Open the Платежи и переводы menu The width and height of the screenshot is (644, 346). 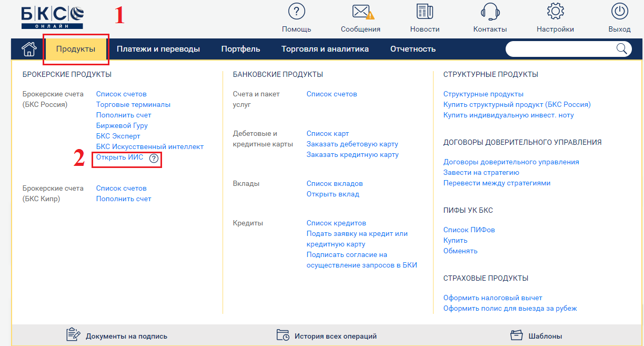pyautogui.click(x=158, y=49)
